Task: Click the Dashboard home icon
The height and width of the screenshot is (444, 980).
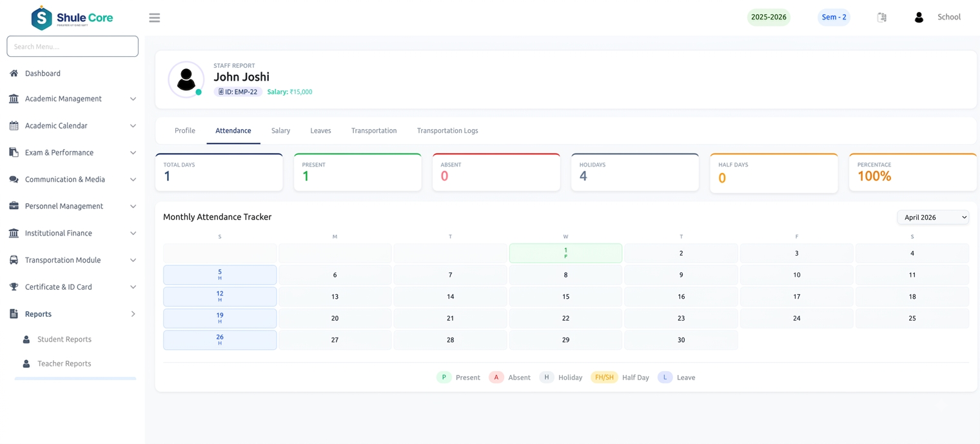Action: click(14, 74)
